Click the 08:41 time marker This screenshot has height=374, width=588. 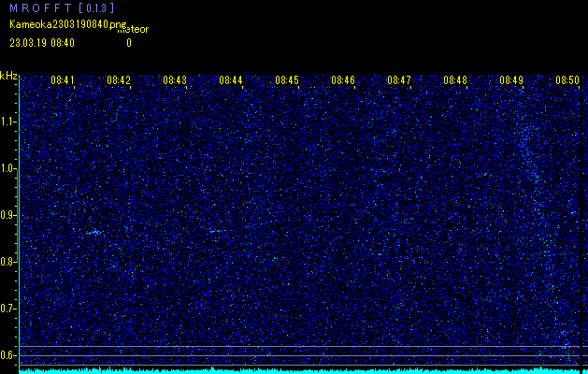coord(63,79)
